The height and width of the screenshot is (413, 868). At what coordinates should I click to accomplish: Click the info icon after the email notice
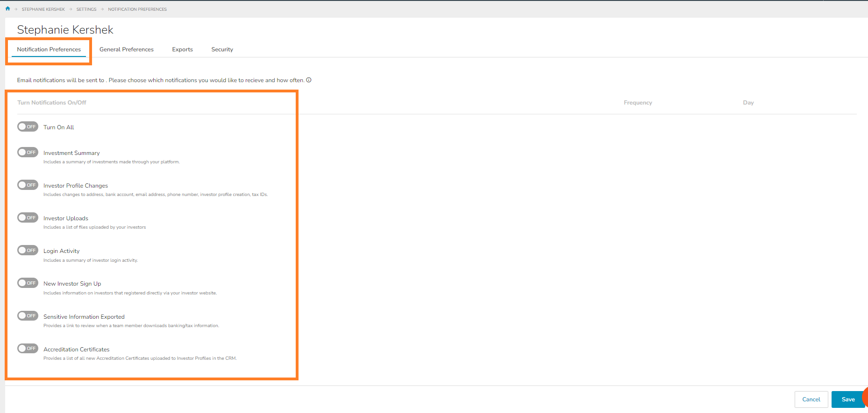pos(309,80)
